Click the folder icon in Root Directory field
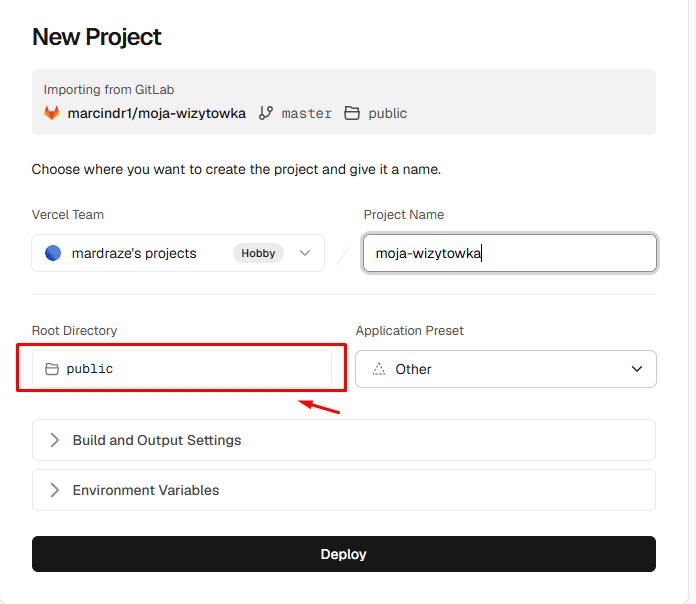This screenshot has width=696, height=604. [x=52, y=369]
